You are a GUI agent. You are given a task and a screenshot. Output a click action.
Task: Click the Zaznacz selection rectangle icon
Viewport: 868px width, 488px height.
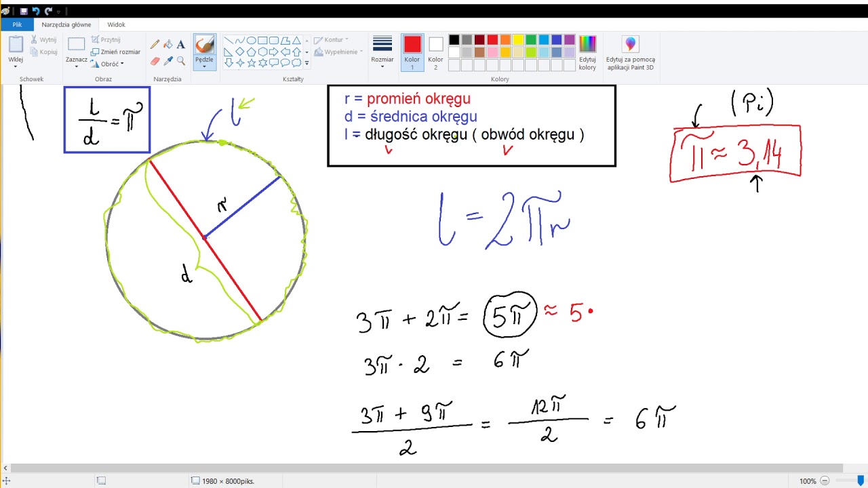pos(76,45)
